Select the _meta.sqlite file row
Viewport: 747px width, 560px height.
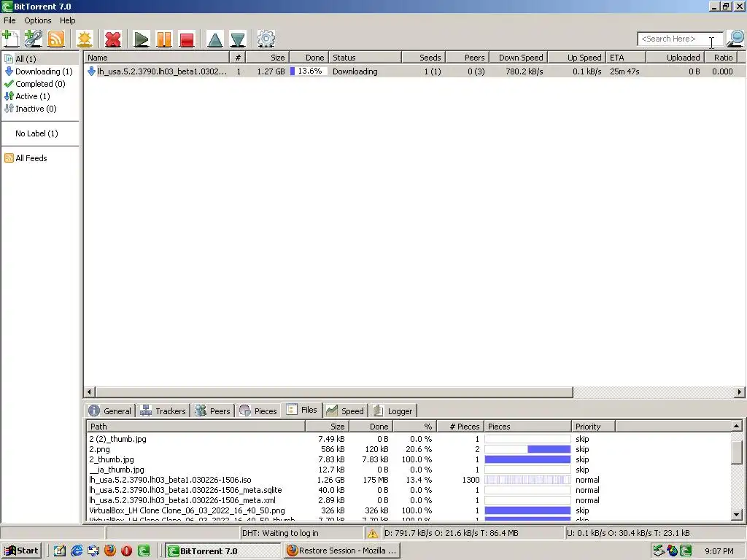[409, 490]
